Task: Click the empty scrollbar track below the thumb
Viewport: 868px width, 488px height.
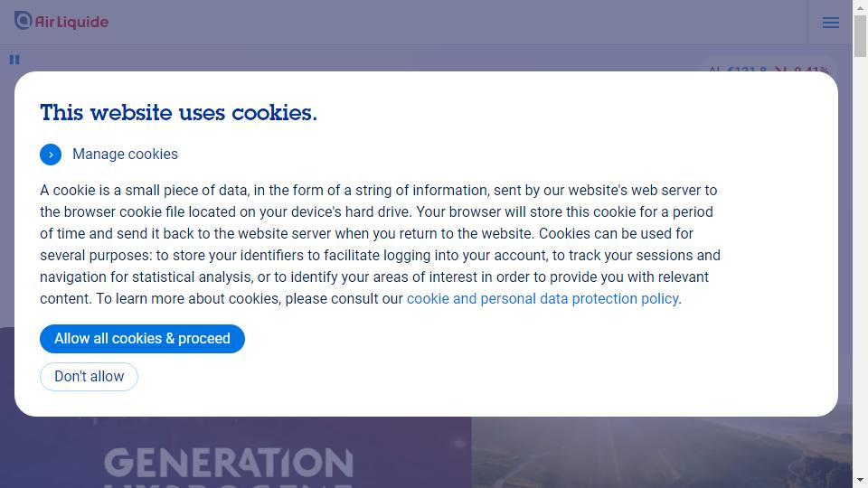Action: (860, 266)
